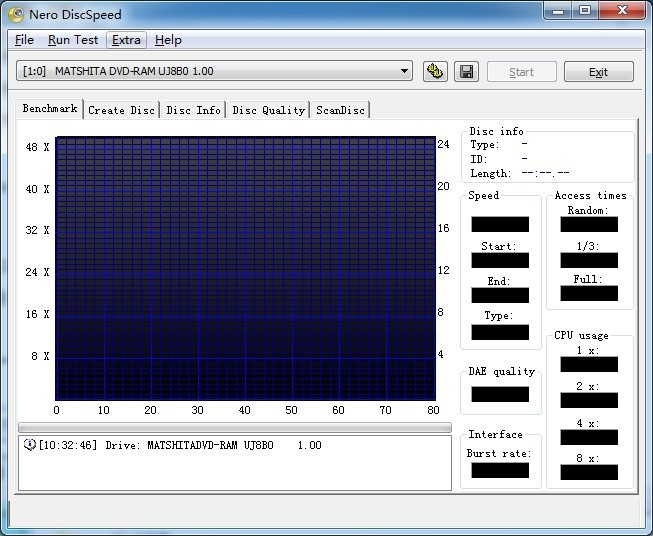Expand the MATSHITA DVD-RAM drive dropdown
This screenshot has width=653, height=536.
click(404, 71)
